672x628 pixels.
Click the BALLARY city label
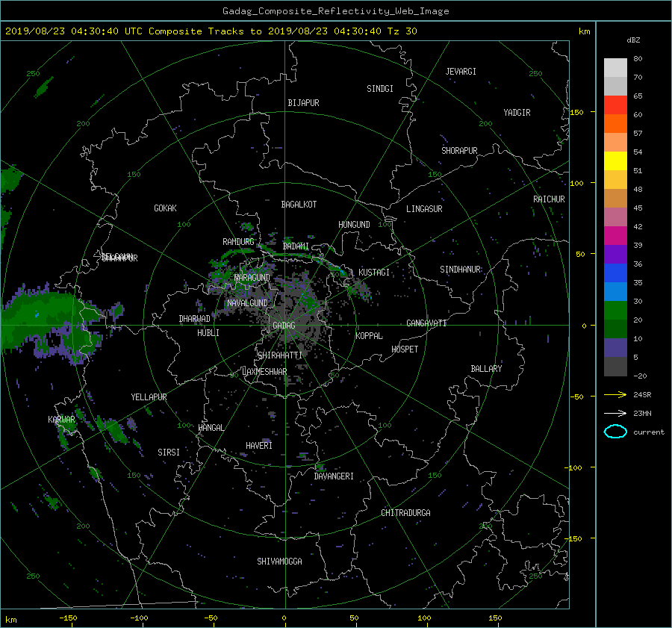click(x=486, y=369)
